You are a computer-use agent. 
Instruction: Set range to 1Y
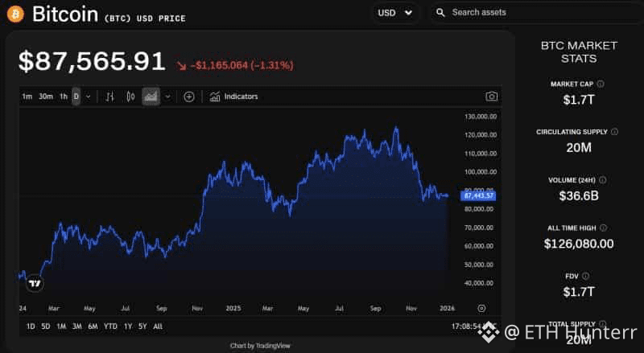128,326
